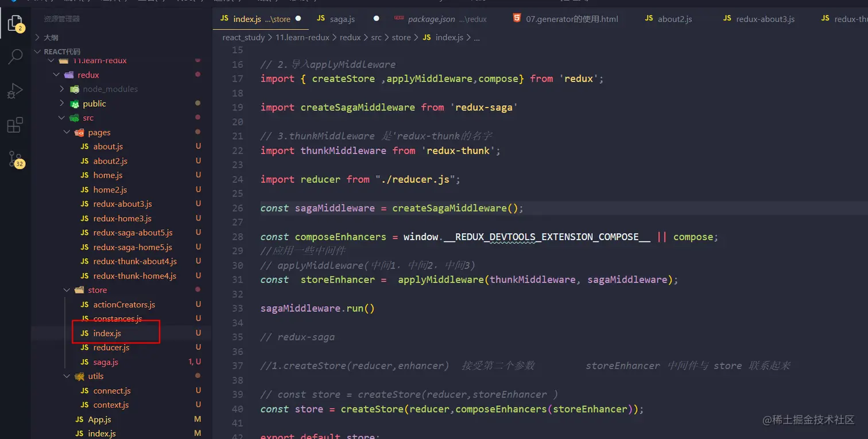Screen dimensions: 868x439
Task: Click the redux folder icon in tree
Action: (x=69, y=75)
